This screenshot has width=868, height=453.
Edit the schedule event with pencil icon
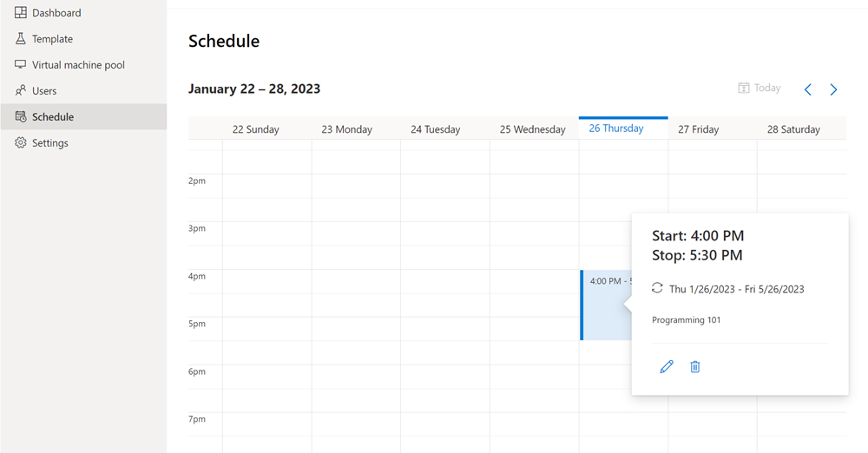pyautogui.click(x=667, y=366)
